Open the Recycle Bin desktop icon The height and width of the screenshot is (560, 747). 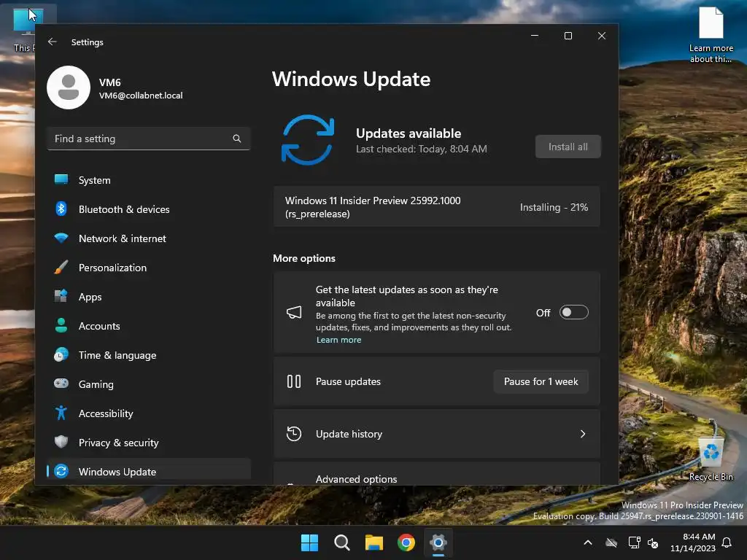coord(711,458)
